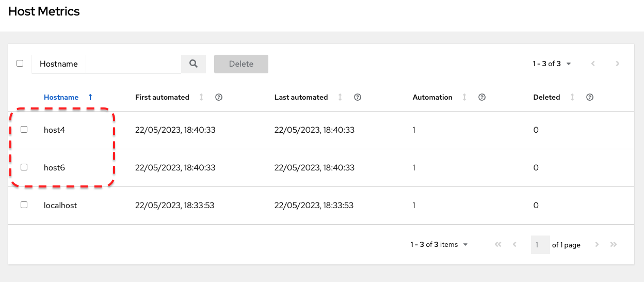Open bottom items-per-page dropdown

click(x=439, y=245)
